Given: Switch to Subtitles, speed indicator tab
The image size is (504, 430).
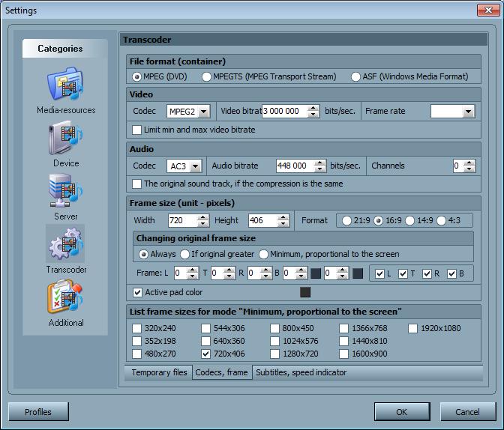Looking at the screenshot, I should tap(301, 372).
